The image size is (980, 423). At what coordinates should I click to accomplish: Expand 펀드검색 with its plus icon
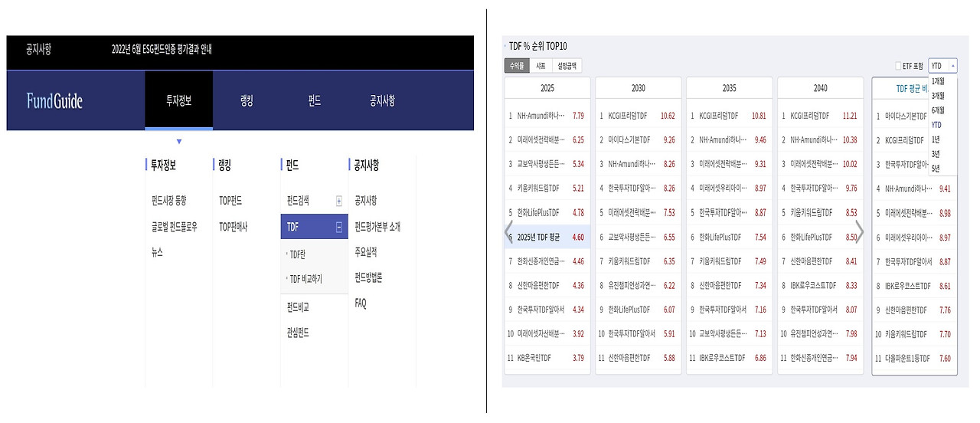pos(339,201)
